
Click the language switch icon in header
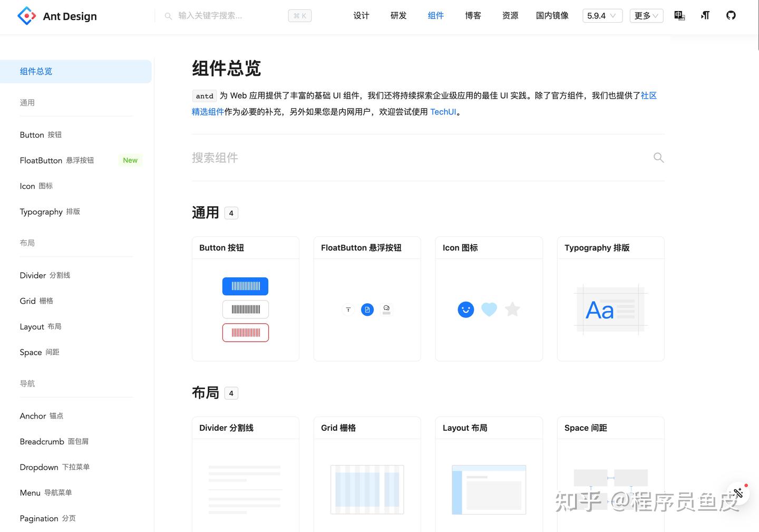click(x=679, y=16)
